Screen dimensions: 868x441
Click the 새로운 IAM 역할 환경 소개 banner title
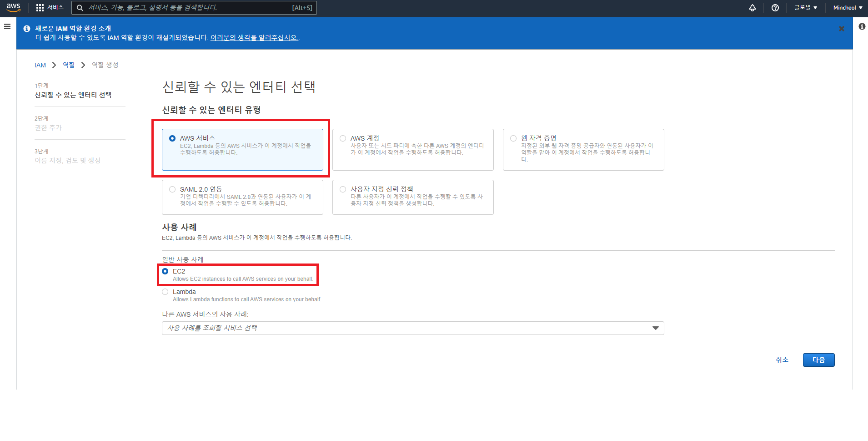pos(73,29)
